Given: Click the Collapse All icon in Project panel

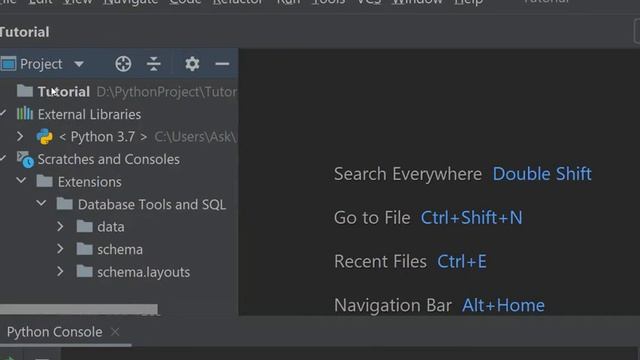Looking at the screenshot, I should [153, 64].
